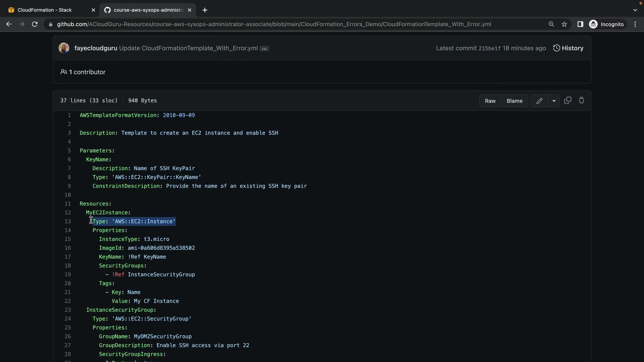Open Chrome three-dot menu
The height and width of the screenshot is (362, 644).
click(x=635, y=24)
